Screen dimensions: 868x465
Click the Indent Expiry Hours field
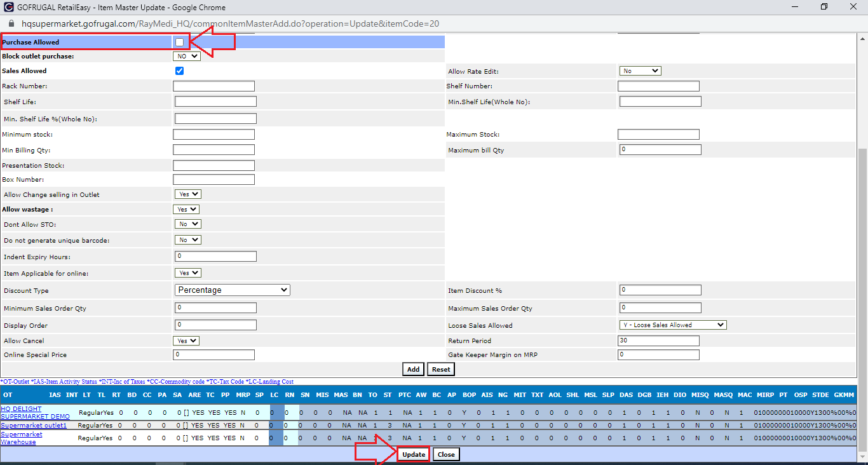pos(215,257)
